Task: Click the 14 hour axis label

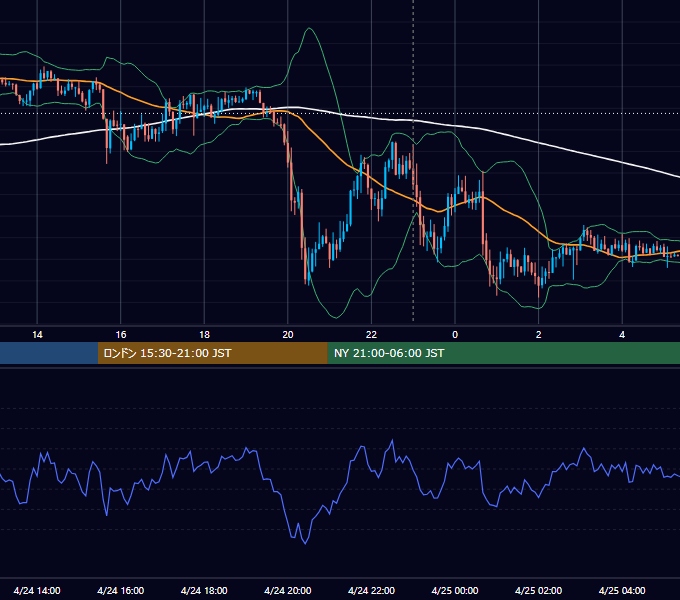Action: pos(37,335)
